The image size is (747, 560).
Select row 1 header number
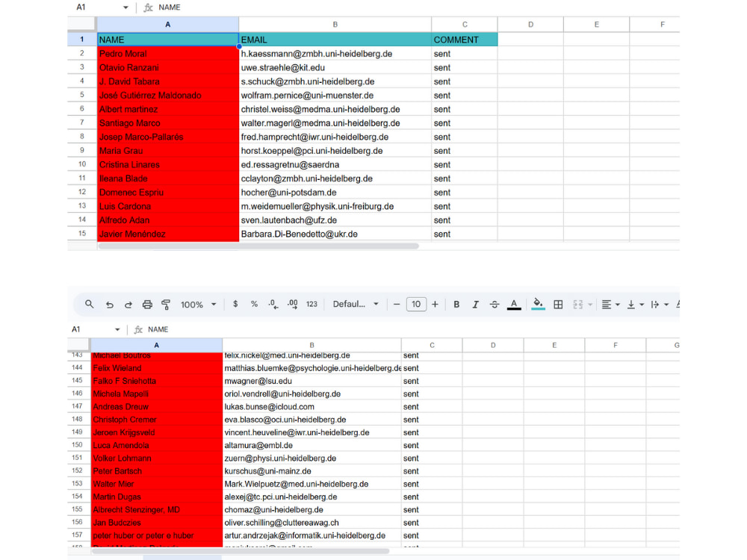pos(82,40)
